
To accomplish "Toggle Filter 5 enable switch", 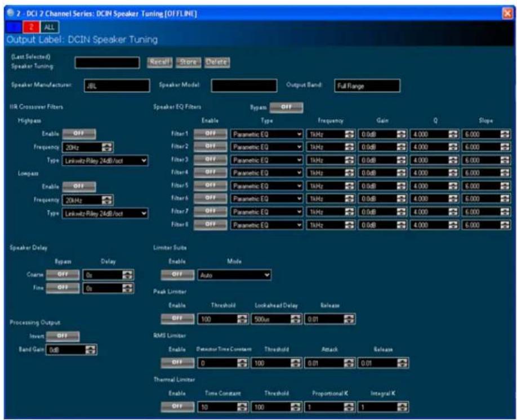I will tap(211, 186).
